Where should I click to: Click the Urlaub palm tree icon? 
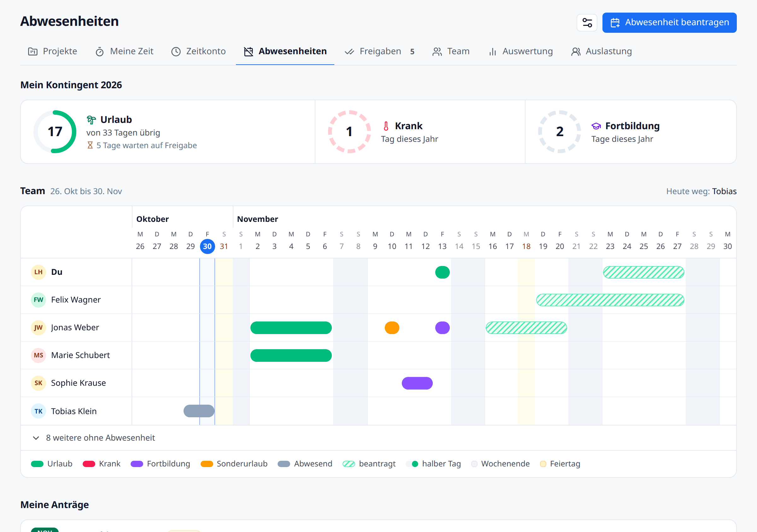91,119
